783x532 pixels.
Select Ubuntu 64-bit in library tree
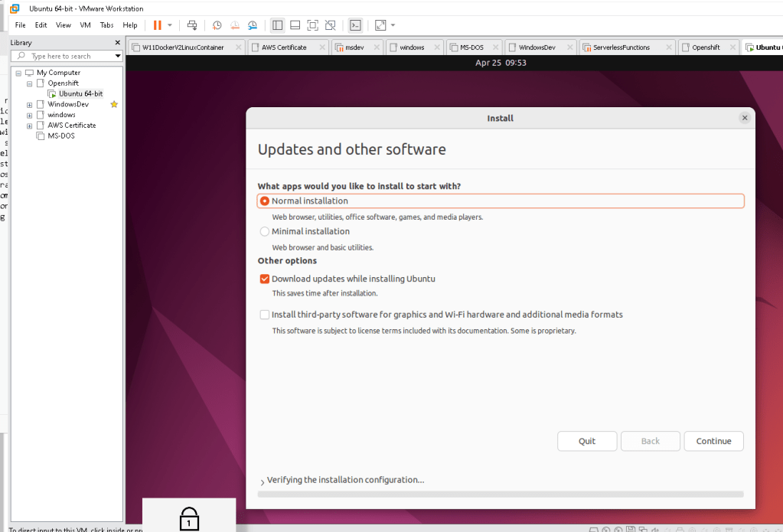81,93
